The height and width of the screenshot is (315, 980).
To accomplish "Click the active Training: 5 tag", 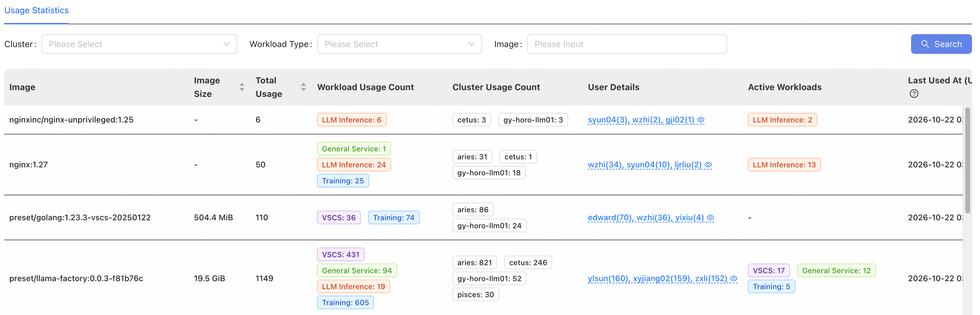I will pyautogui.click(x=772, y=286).
